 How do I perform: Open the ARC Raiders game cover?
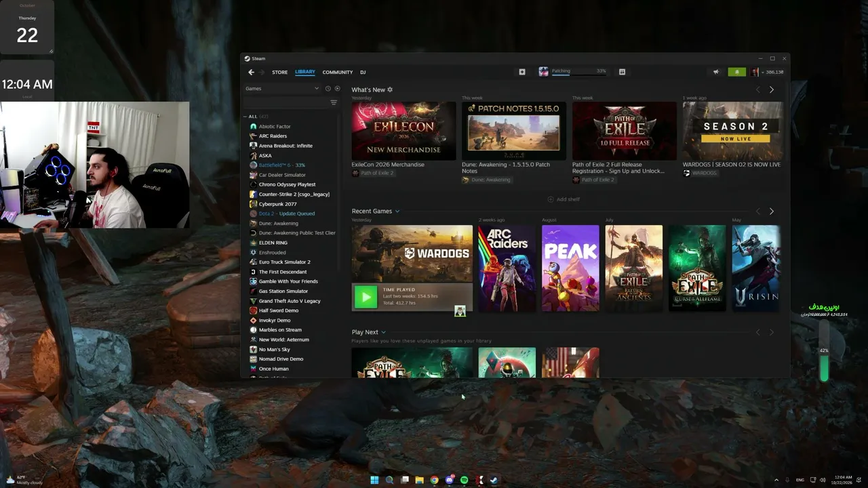point(507,268)
